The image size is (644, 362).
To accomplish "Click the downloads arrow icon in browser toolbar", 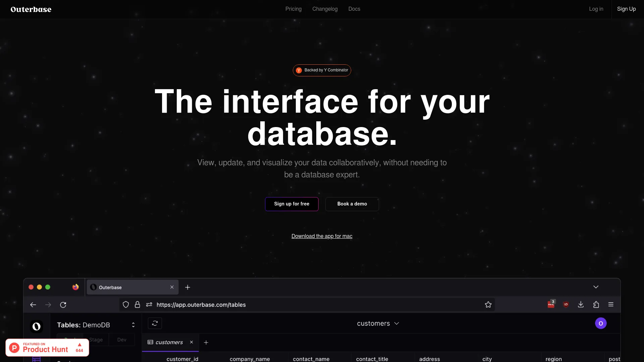I will [581, 305].
